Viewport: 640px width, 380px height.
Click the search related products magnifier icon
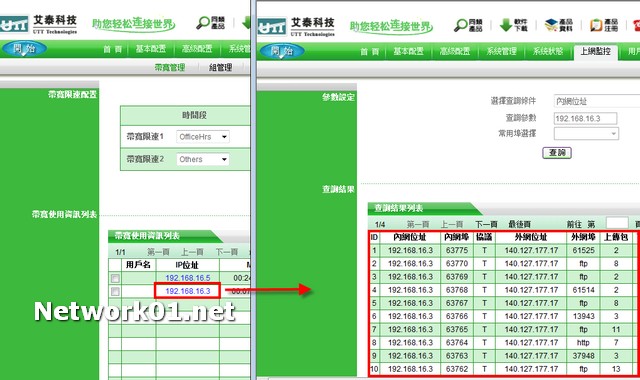pos(460,25)
